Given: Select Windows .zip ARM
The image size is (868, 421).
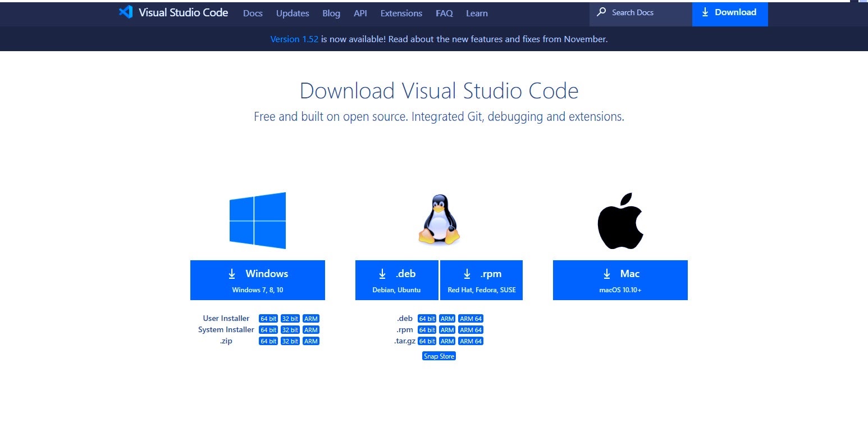Looking at the screenshot, I should click(x=311, y=341).
